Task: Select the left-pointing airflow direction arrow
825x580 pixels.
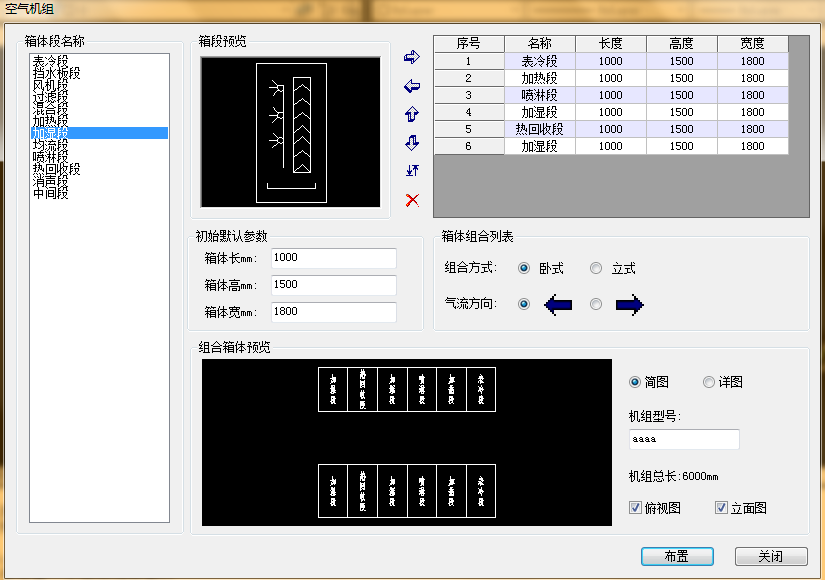Action: (557, 305)
